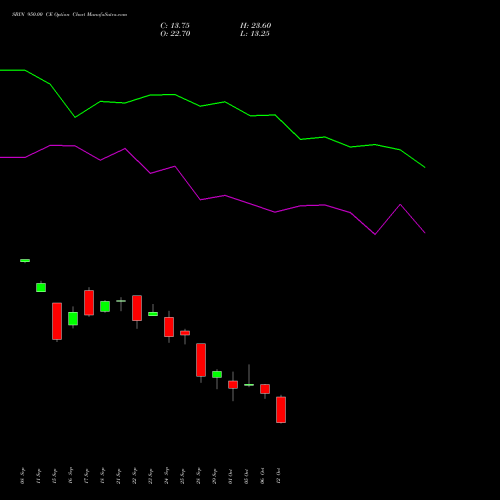Click the '11 Sep' date axis label

(38, 476)
